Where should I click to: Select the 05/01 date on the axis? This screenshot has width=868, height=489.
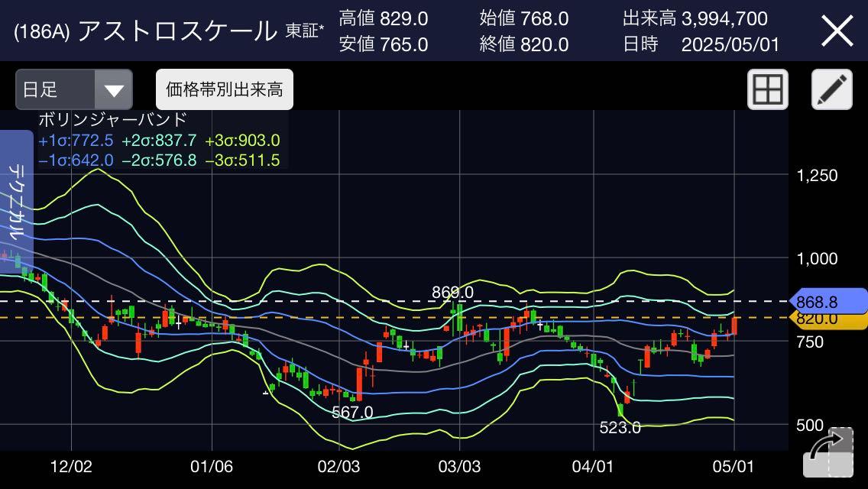(x=734, y=466)
